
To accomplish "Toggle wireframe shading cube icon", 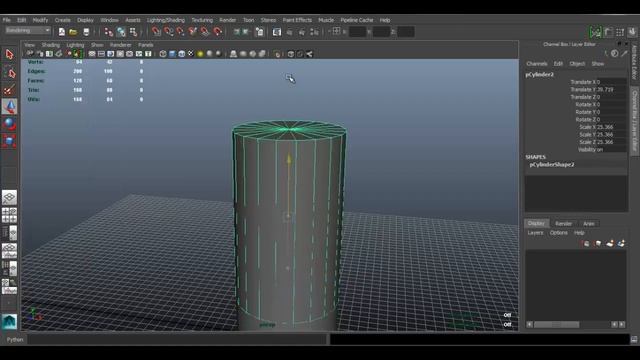I will 163,54.
